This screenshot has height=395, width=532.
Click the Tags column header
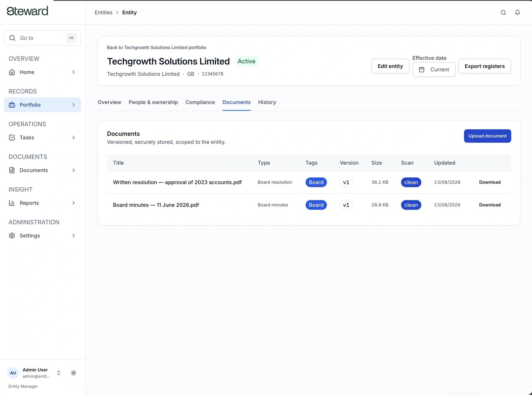pyautogui.click(x=312, y=163)
